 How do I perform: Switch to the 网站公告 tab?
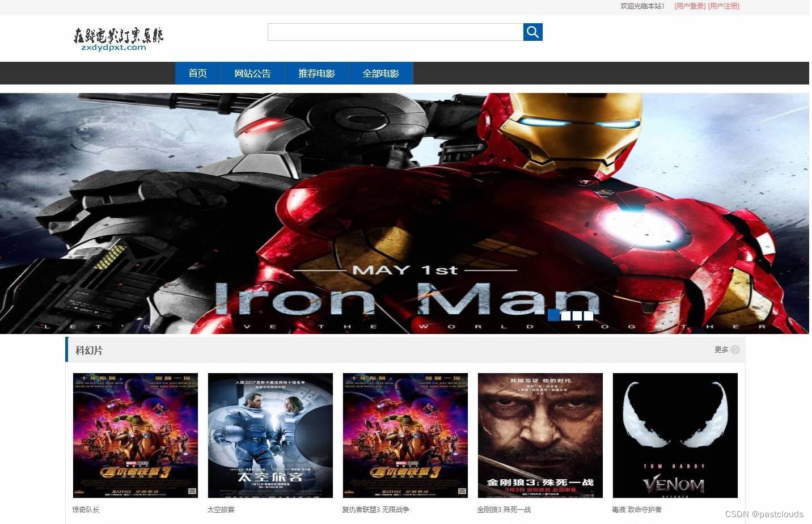coord(252,73)
